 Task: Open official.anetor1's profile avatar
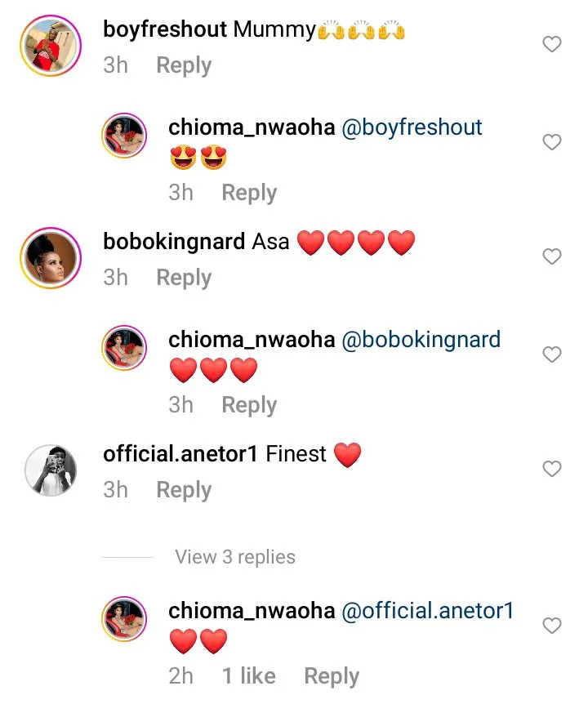coord(51,470)
